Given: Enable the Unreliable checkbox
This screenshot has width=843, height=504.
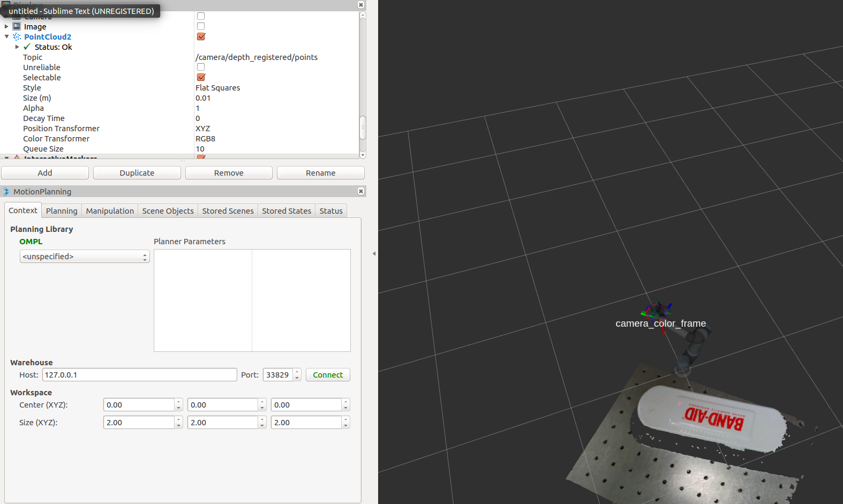Looking at the screenshot, I should point(201,67).
